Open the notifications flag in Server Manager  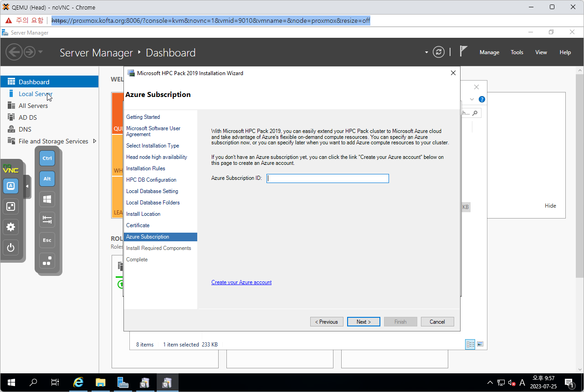[463, 51]
